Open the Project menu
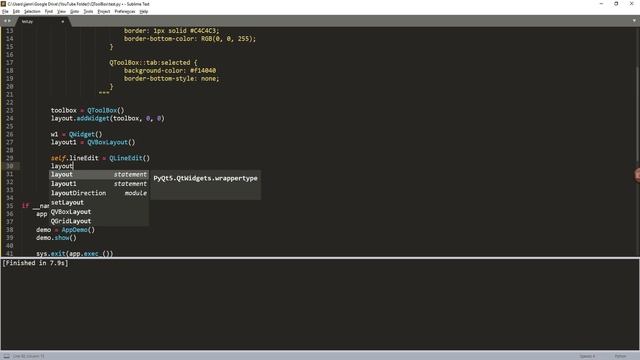Viewport: 640px width, 360px height. 104,11
